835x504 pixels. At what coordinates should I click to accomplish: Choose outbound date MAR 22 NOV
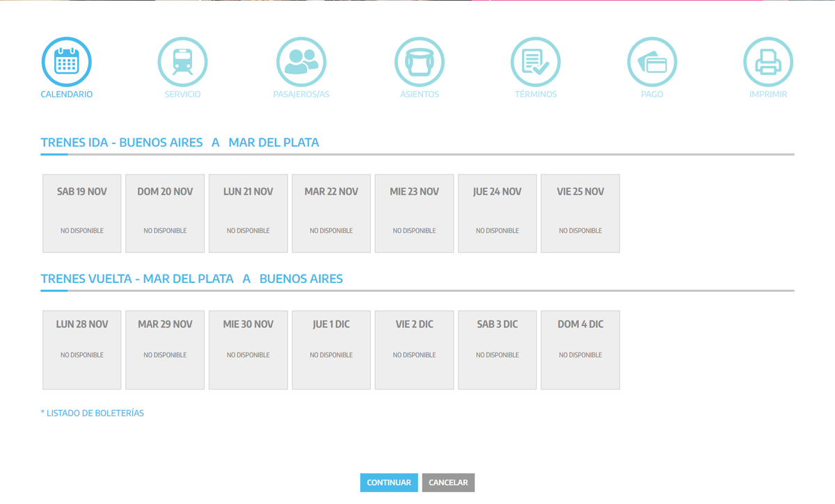coord(331,213)
